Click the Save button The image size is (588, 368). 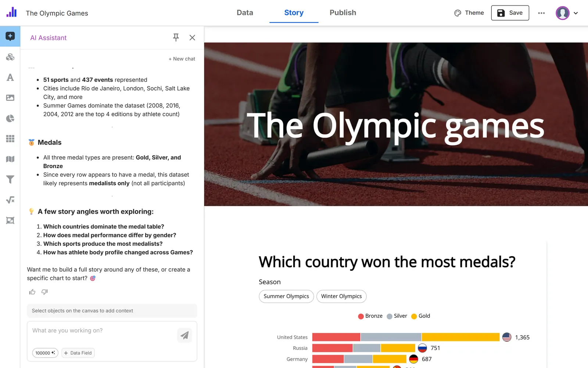pos(510,13)
